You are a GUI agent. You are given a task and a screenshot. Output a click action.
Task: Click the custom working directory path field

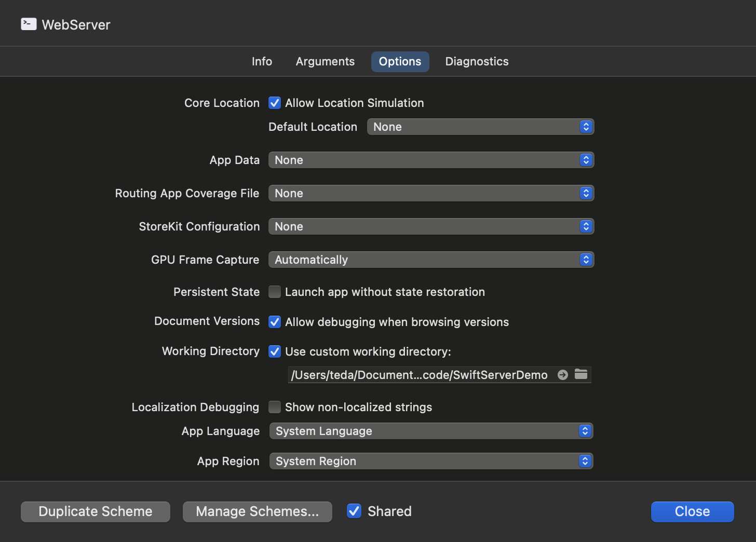tap(420, 375)
